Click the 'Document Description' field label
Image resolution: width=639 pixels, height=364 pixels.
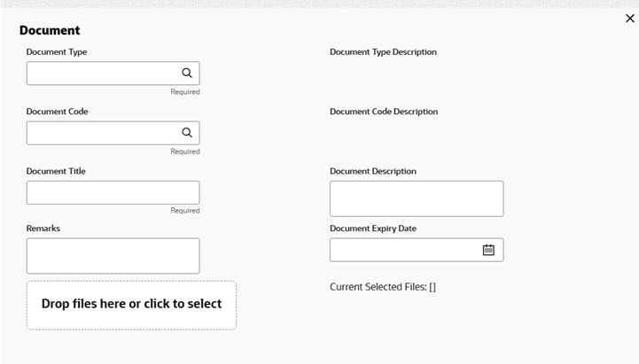click(372, 171)
